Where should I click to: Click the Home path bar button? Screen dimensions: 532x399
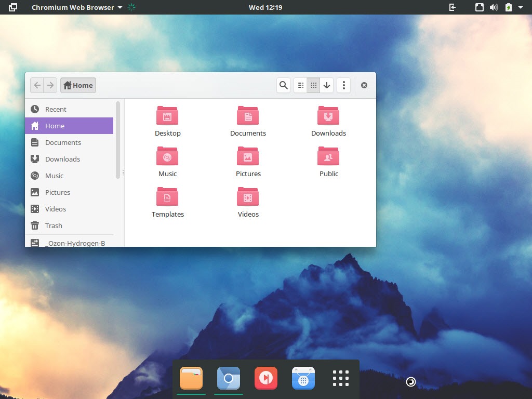point(78,85)
